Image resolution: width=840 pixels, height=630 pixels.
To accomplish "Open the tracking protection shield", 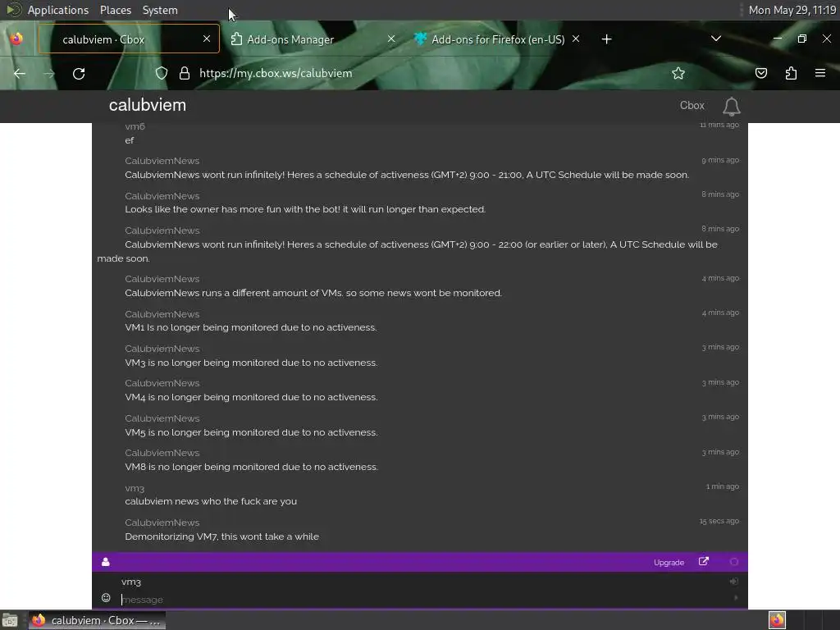I will point(162,73).
